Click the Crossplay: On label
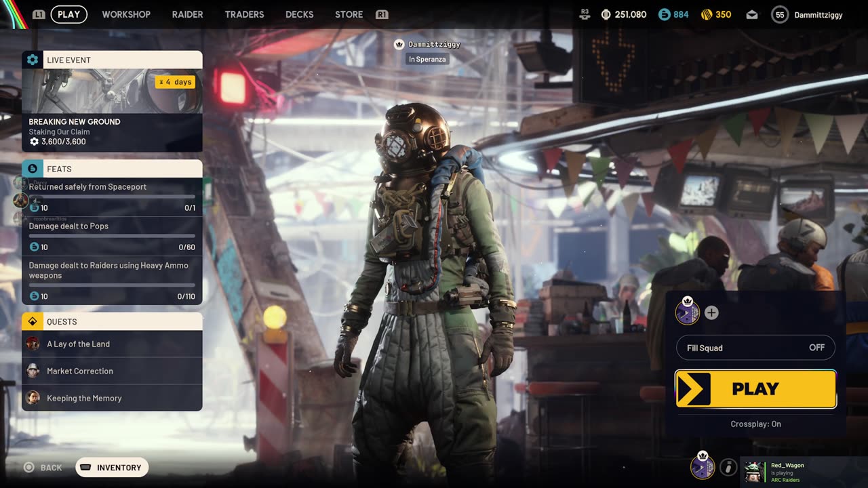Viewport: 868px width, 488px height. coord(755,424)
